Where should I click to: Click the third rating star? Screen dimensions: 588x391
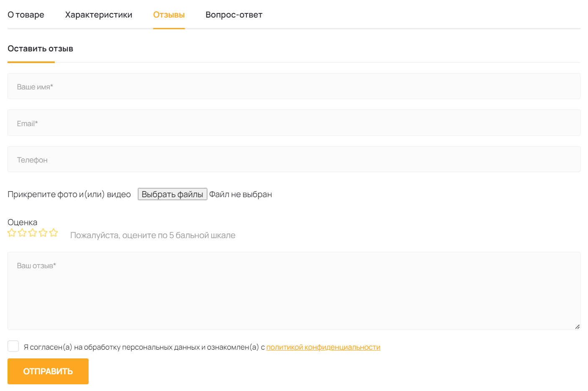[33, 233]
